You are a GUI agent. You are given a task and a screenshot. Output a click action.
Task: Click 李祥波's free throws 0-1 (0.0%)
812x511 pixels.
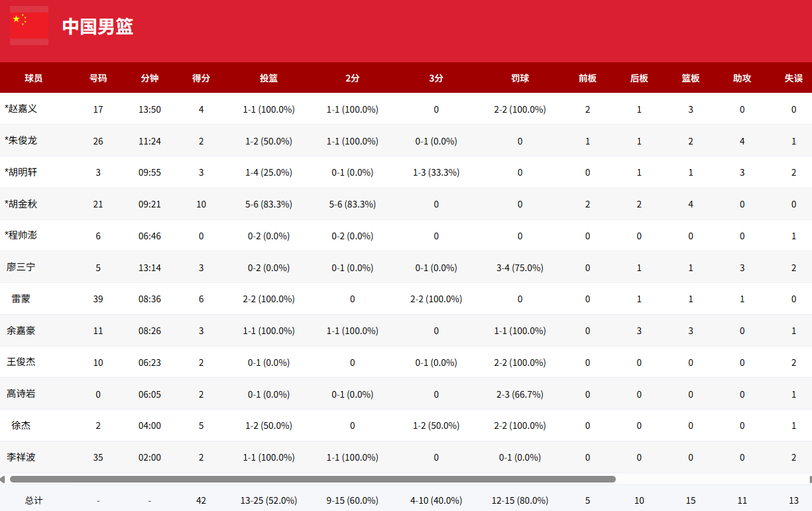point(520,457)
